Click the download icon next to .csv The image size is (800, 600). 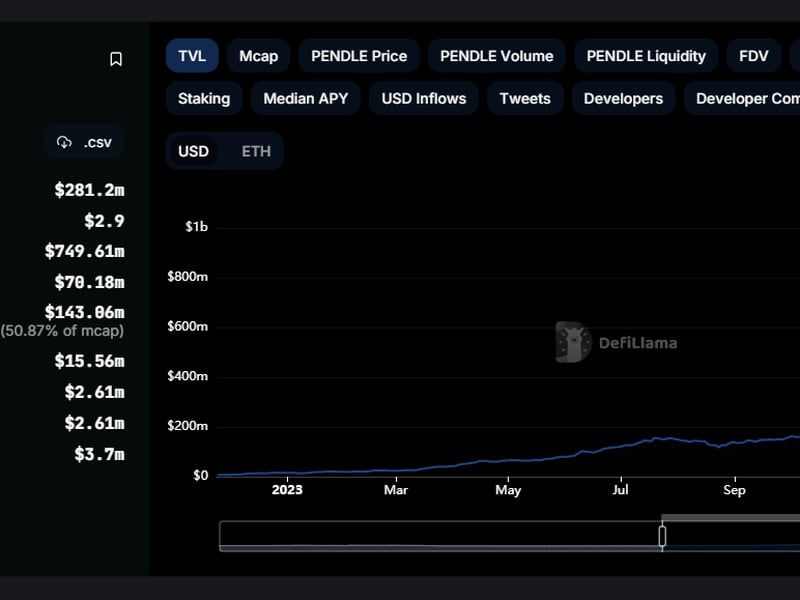click(x=66, y=142)
